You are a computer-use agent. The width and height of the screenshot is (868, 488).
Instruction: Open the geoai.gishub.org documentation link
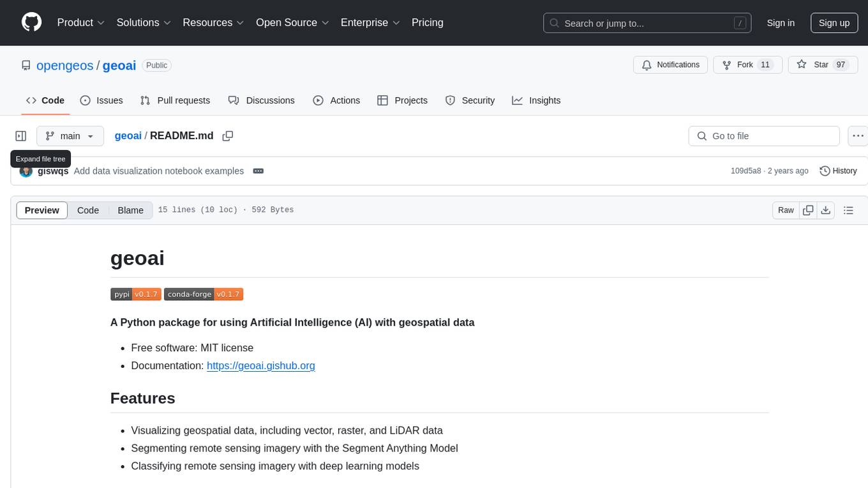coord(261,365)
